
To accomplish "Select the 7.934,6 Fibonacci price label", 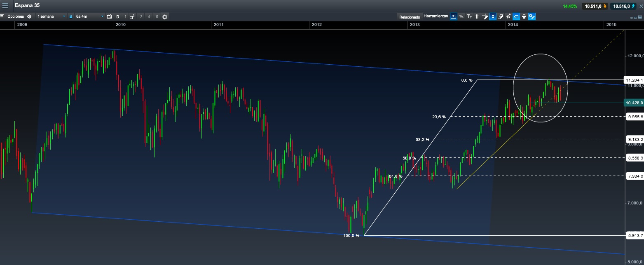I will [x=634, y=176].
